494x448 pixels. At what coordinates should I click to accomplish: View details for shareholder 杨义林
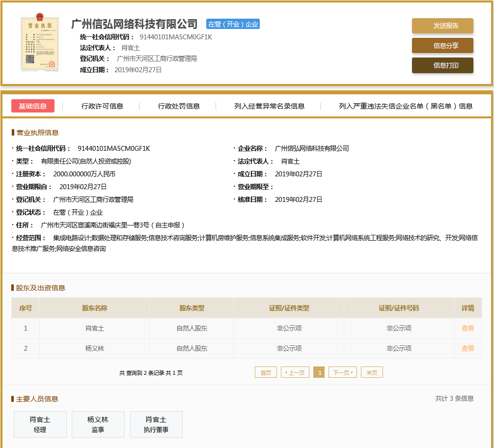(x=467, y=348)
